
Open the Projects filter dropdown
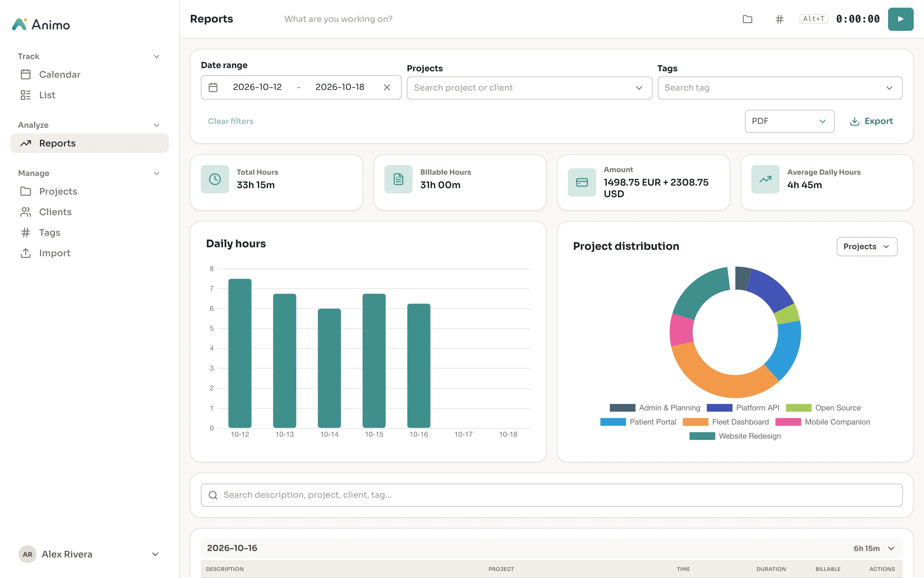529,88
